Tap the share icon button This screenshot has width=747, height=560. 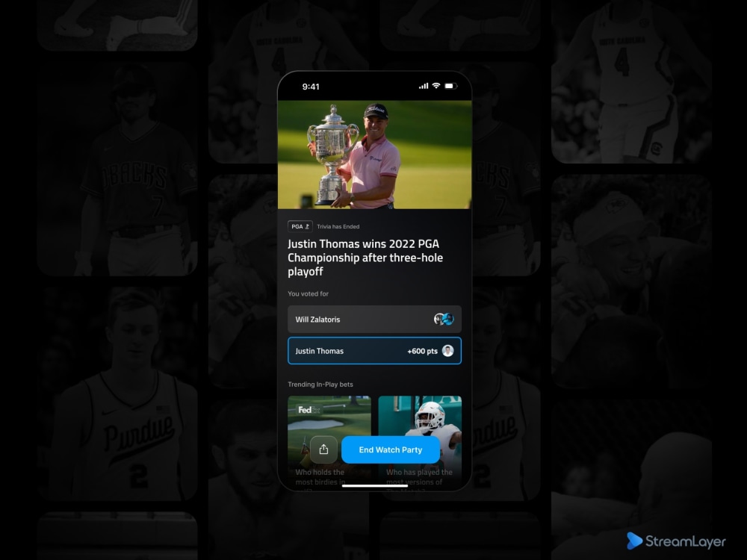(x=323, y=449)
